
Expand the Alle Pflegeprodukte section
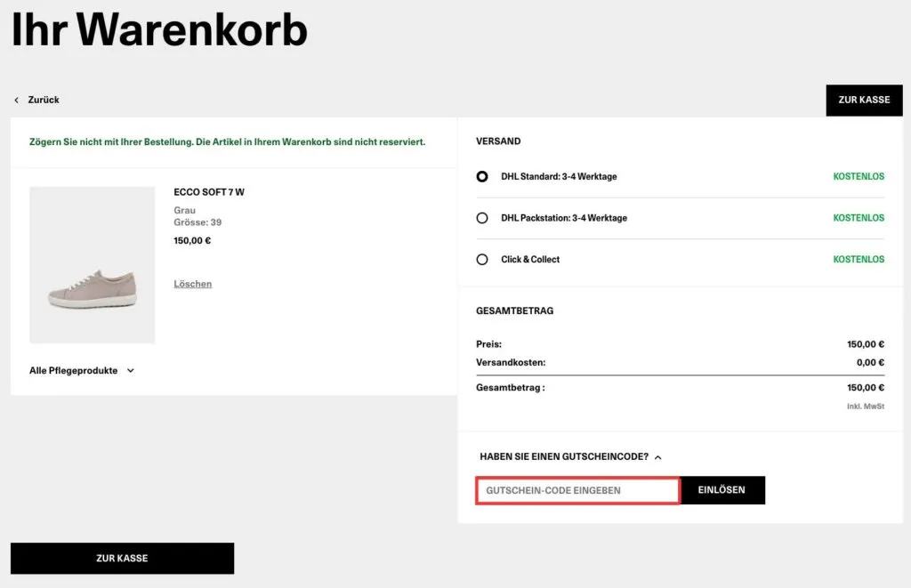82,371
